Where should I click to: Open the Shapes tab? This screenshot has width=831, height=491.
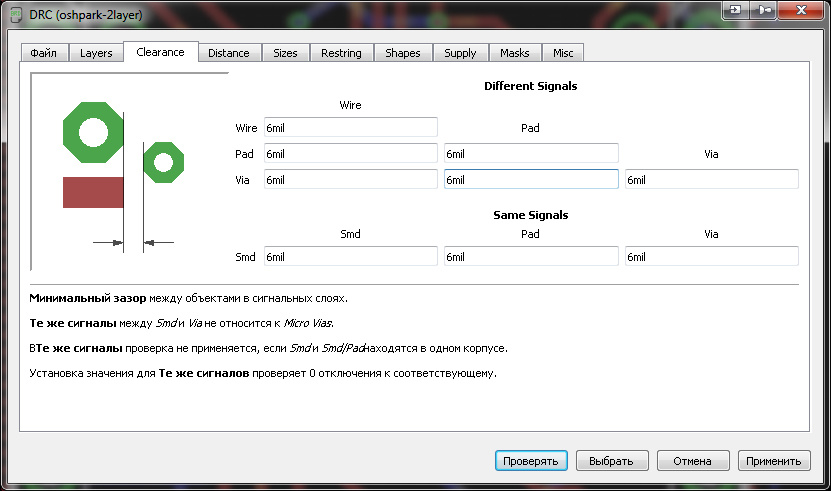pyautogui.click(x=403, y=53)
